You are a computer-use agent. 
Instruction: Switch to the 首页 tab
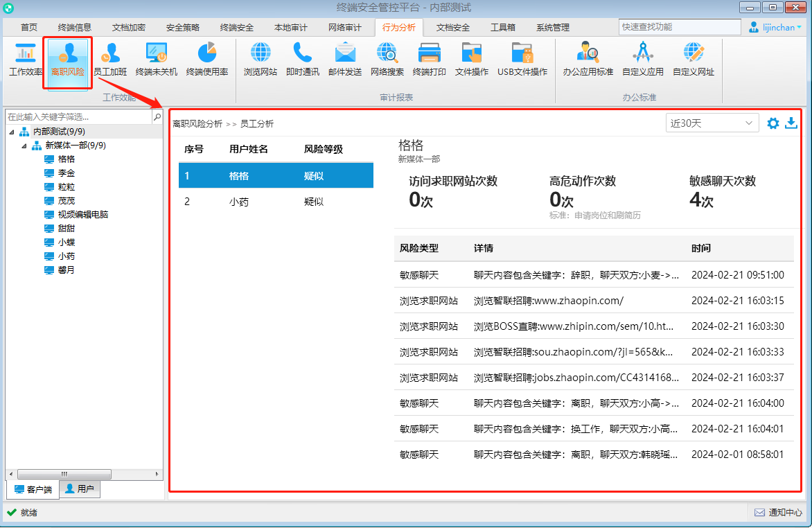click(x=29, y=28)
